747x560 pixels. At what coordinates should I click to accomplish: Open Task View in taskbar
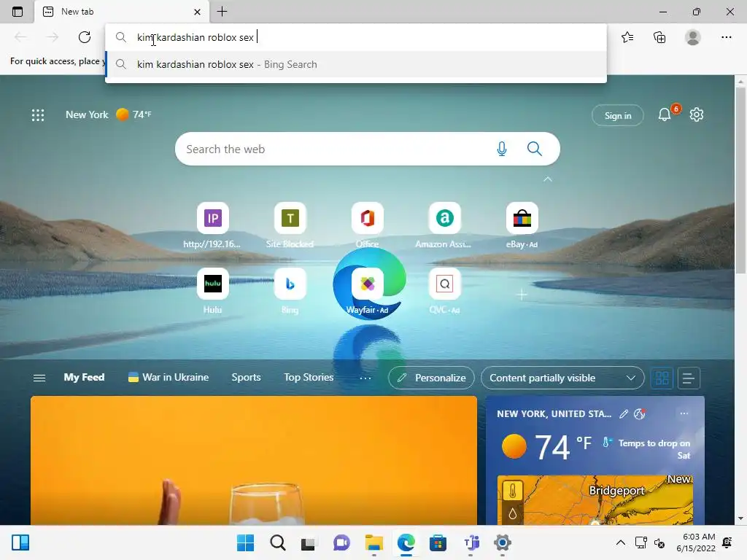click(x=309, y=543)
